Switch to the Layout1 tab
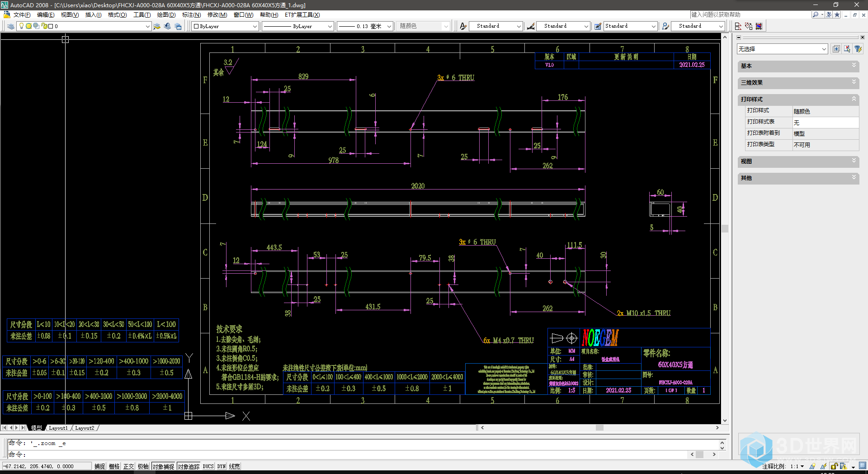The width and height of the screenshot is (868, 474). [x=58, y=428]
